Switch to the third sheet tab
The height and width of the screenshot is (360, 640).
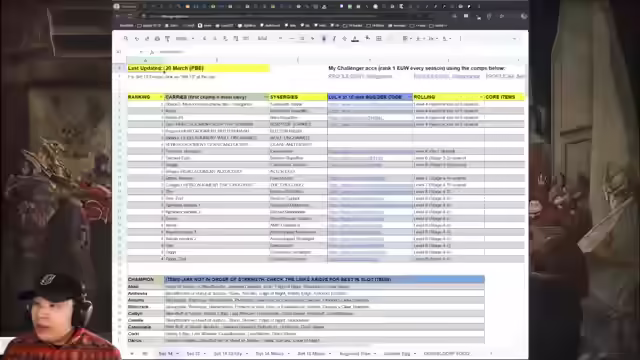[x=228, y=353]
